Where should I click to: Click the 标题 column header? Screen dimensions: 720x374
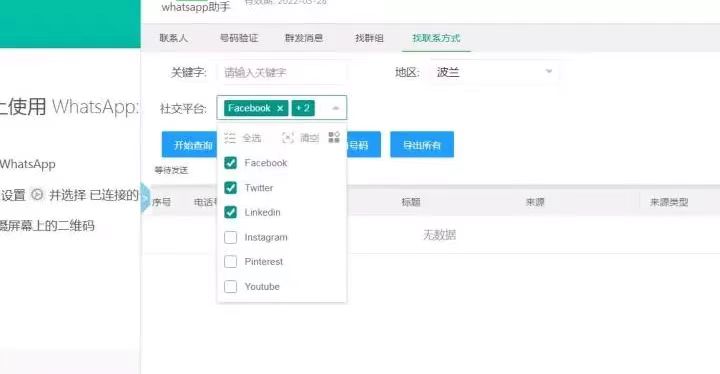click(411, 202)
